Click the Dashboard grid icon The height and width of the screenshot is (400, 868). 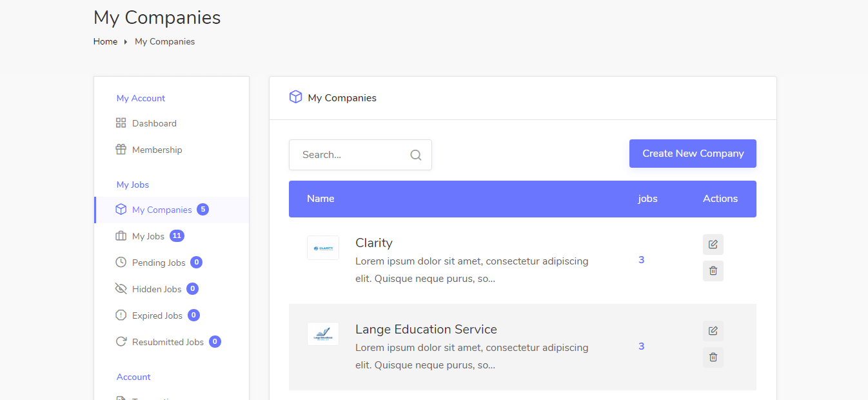click(121, 123)
